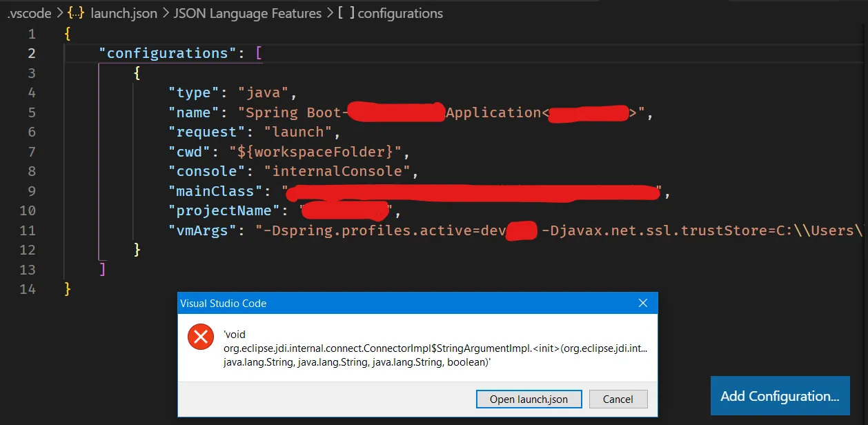Click the Add Configuration... button

pyautogui.click(x=780, y=396)
